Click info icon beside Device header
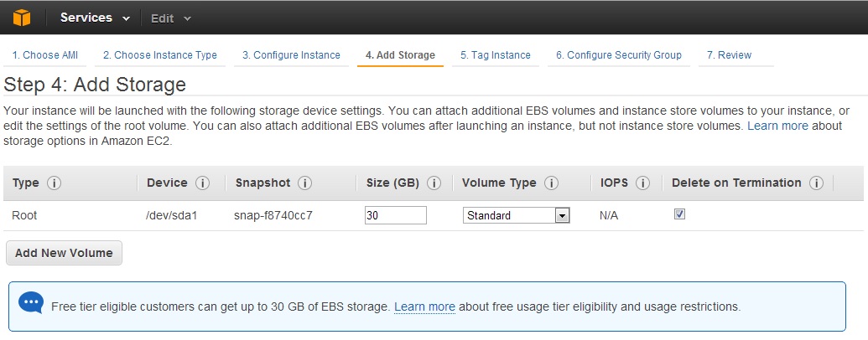The width and height of the screenshot is (868, 340). pyautogui.click(x=202, y=183)
